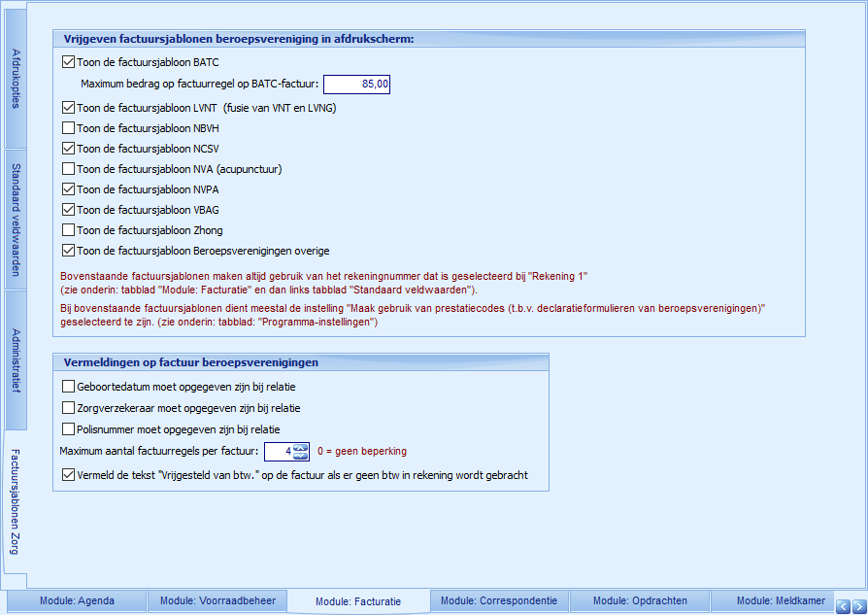Enable "Toon de factuursjabloon NVA (acupunctuur)"

coord(68,170)
